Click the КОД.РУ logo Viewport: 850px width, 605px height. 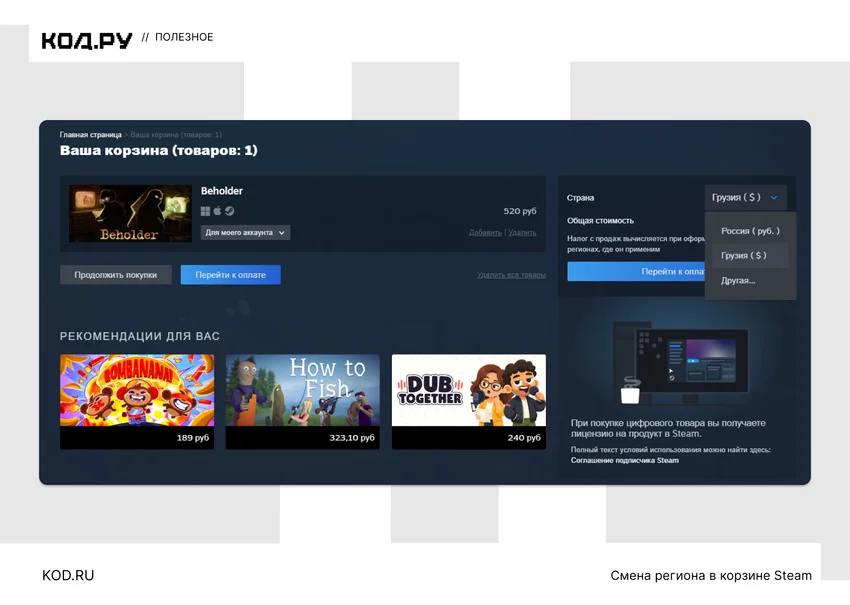pos(87,40)
